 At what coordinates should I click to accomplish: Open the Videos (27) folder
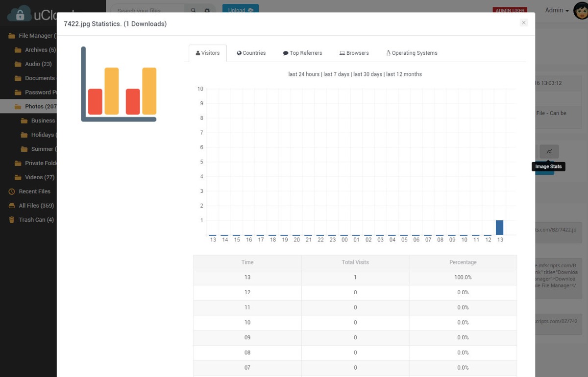39,177
